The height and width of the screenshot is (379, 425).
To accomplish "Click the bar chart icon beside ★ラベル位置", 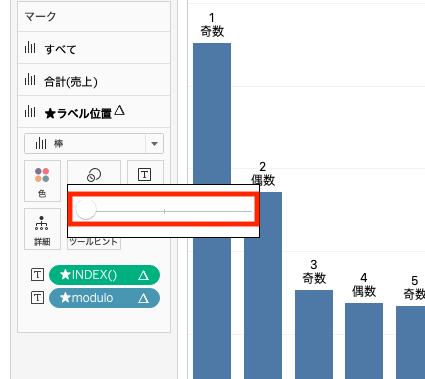I will [x=30, y=112].
